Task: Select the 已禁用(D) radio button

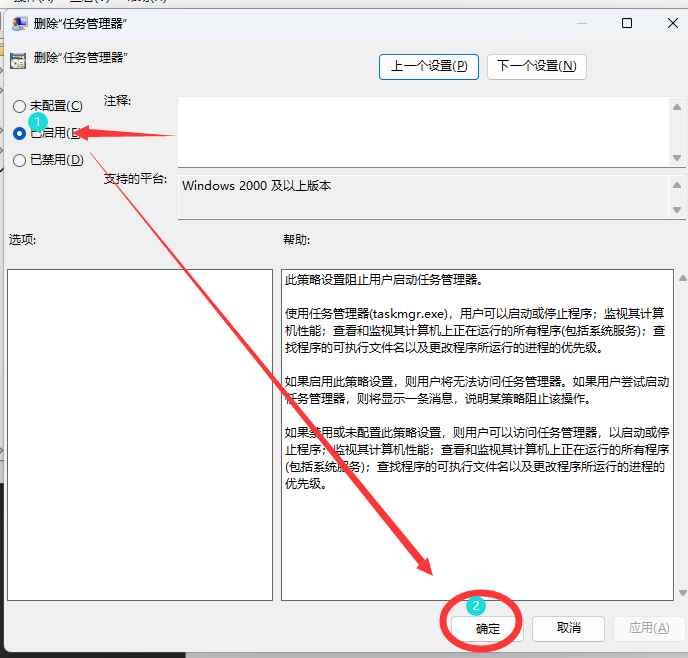Action: tap(19, 160)
